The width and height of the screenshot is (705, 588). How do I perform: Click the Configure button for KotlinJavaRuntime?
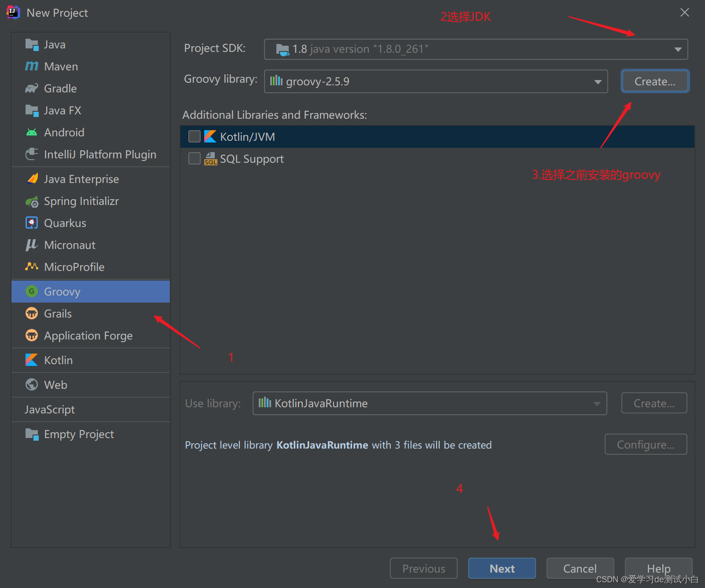645,444
